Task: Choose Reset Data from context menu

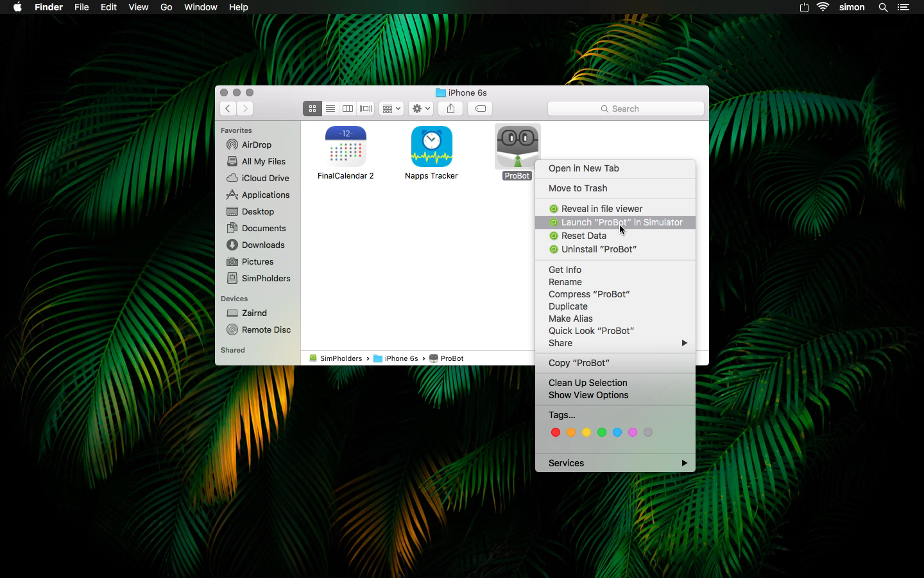Action: (x=615, y=236)
